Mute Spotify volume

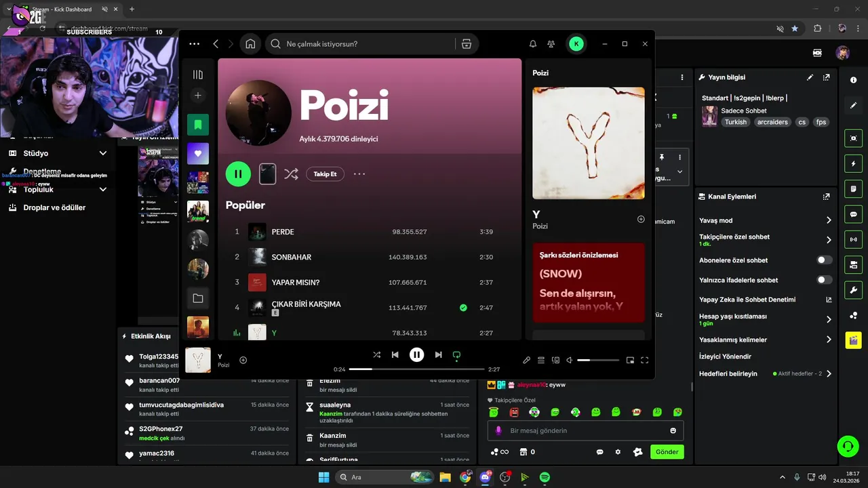[x=570, y=361]
